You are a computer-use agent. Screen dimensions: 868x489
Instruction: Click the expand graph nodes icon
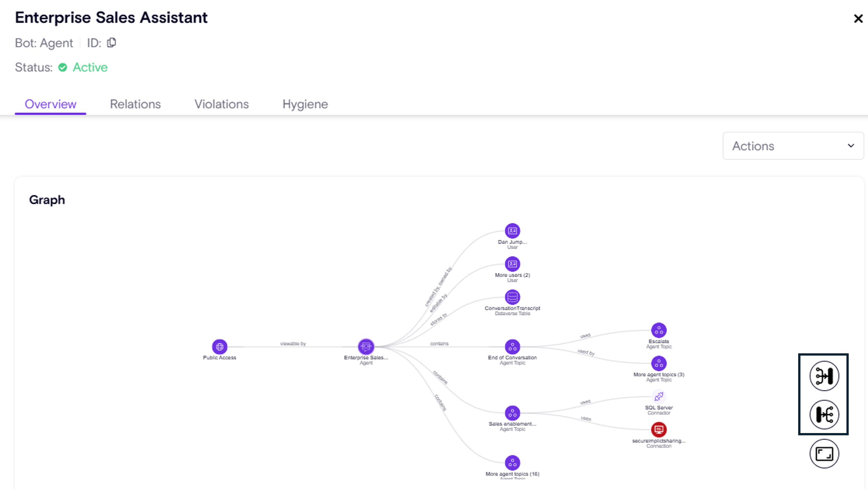click(824, 414)
